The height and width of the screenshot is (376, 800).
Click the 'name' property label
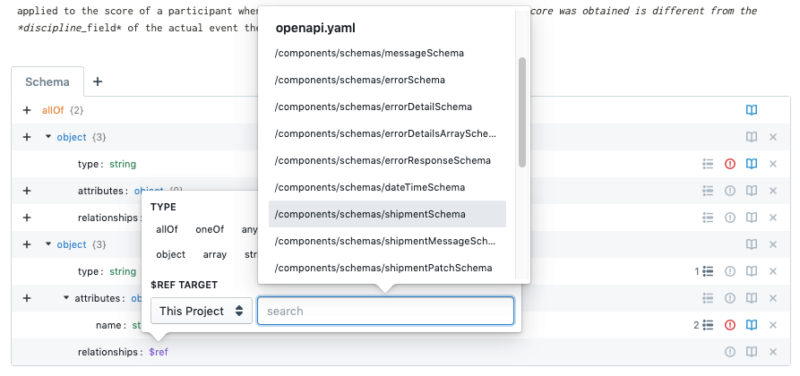108,325
